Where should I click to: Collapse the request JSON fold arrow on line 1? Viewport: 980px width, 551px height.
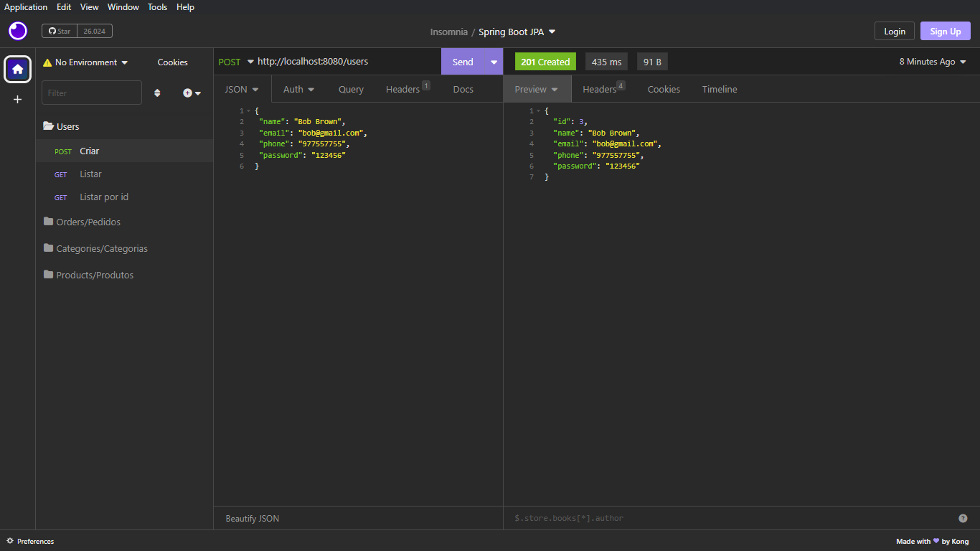(248, 110)
